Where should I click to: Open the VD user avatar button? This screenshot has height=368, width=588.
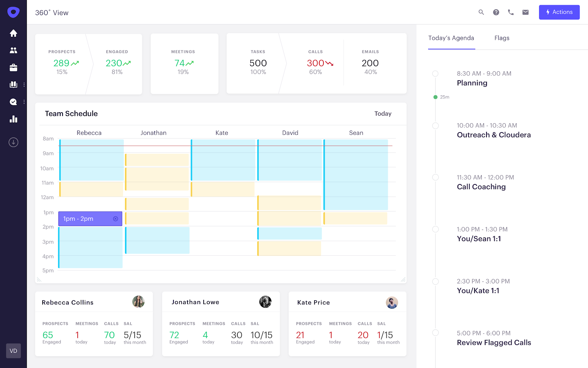click(14, 351)
